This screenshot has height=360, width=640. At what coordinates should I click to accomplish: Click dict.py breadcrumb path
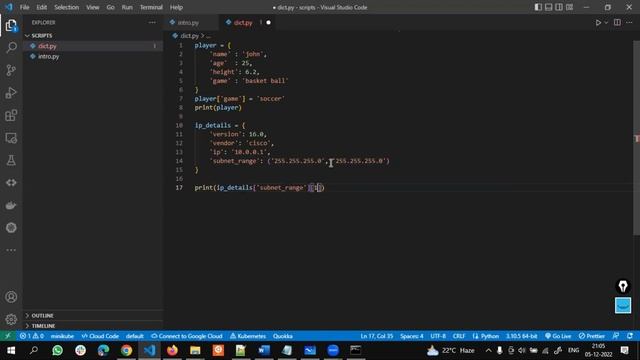[x=189, y=36]
